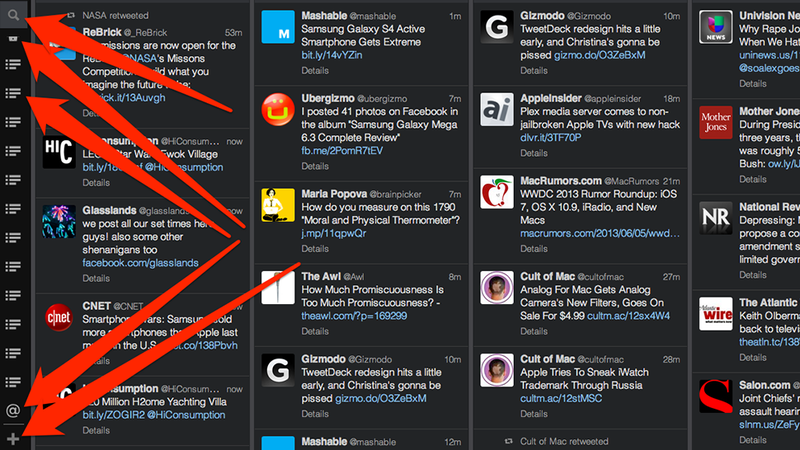The image size is (800, 450).
Task: Open Maria Popova's profile picture
Action: 278,205
